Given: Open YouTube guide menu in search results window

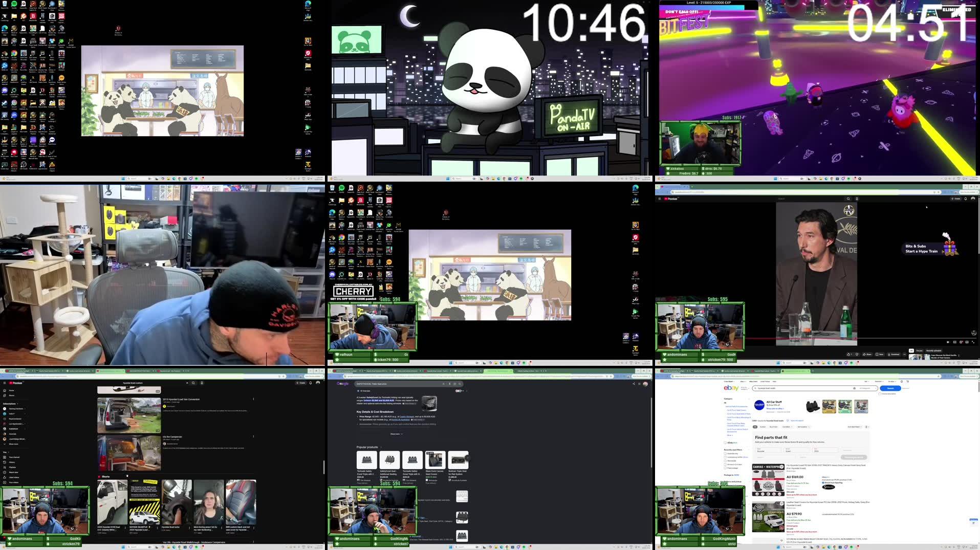Looking at the screenshot, I should pos(5,383).
